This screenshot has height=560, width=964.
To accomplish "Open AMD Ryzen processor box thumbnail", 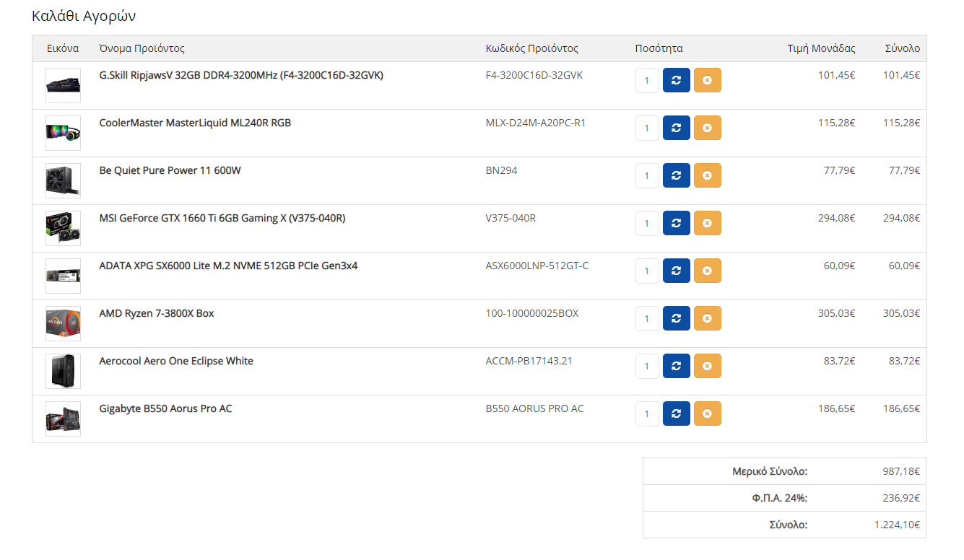I will [x=63, y=323].
